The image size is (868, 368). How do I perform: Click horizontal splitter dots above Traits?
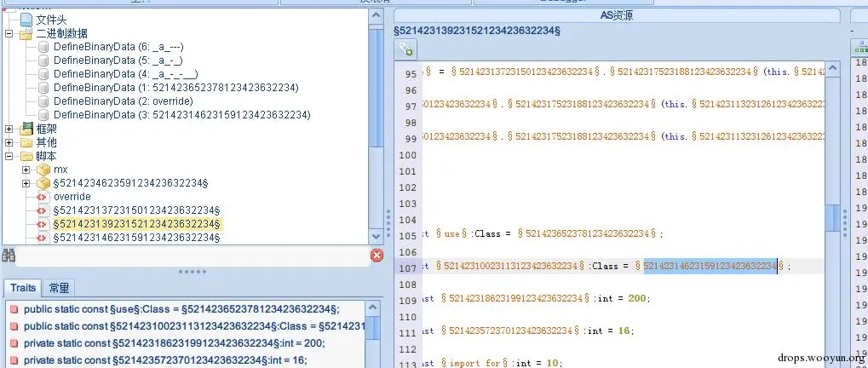click(x=193, y=272)
